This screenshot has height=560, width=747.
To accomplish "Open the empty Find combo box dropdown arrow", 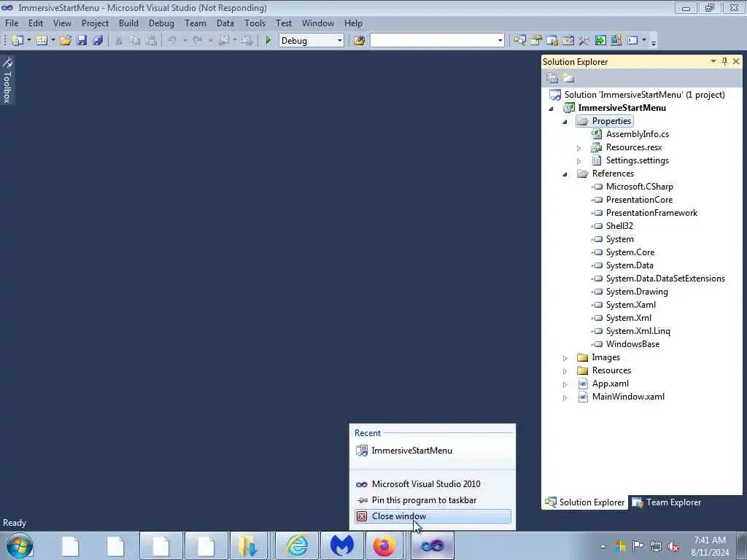I will point(500,41).
